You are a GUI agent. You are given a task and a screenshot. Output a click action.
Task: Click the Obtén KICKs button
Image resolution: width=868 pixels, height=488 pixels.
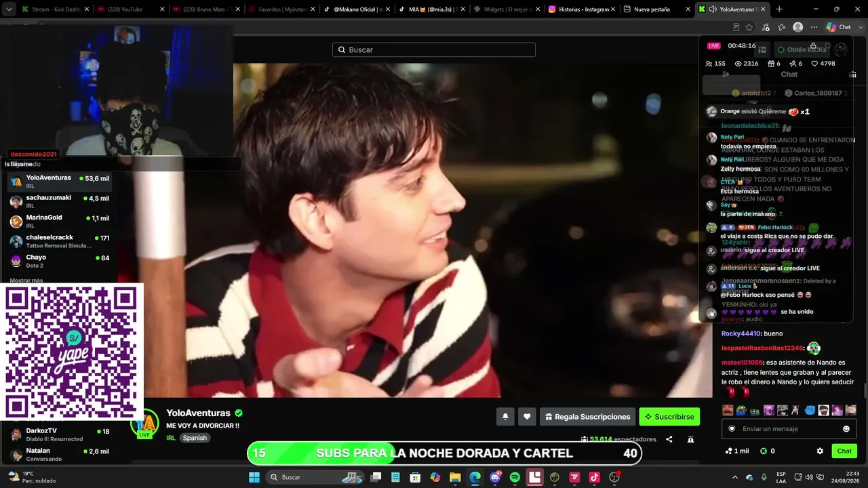pyautogui.click(x=802, y=49)
